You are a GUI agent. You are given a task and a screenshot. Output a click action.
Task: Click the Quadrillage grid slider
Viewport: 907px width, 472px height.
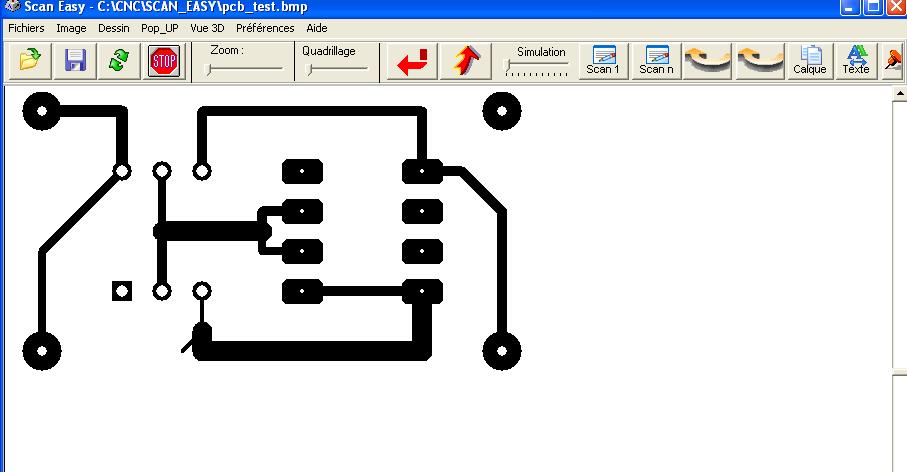click(337, 69)
